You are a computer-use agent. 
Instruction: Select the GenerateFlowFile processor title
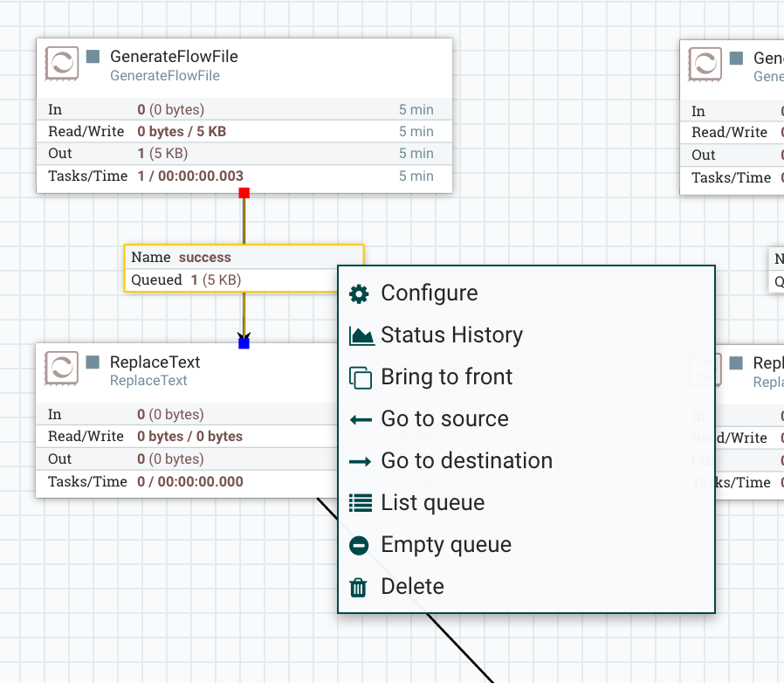tap(174, 57)
